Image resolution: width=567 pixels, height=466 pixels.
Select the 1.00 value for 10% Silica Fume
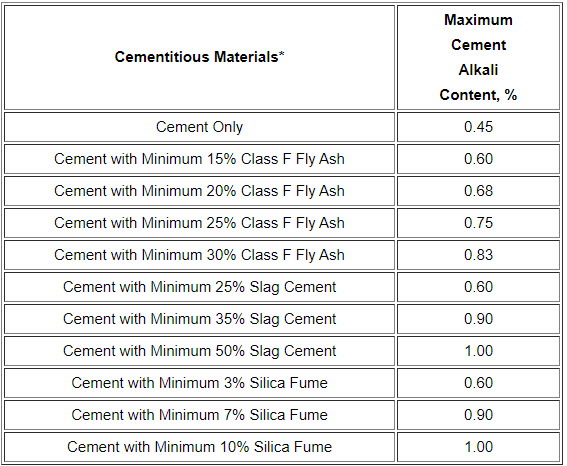pos(478,447)
